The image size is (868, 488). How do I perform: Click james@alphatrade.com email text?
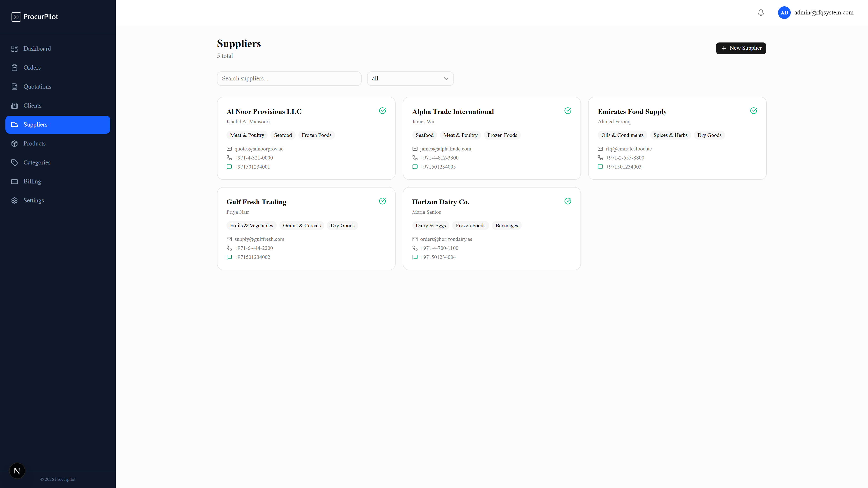click(x=446, y=149)
